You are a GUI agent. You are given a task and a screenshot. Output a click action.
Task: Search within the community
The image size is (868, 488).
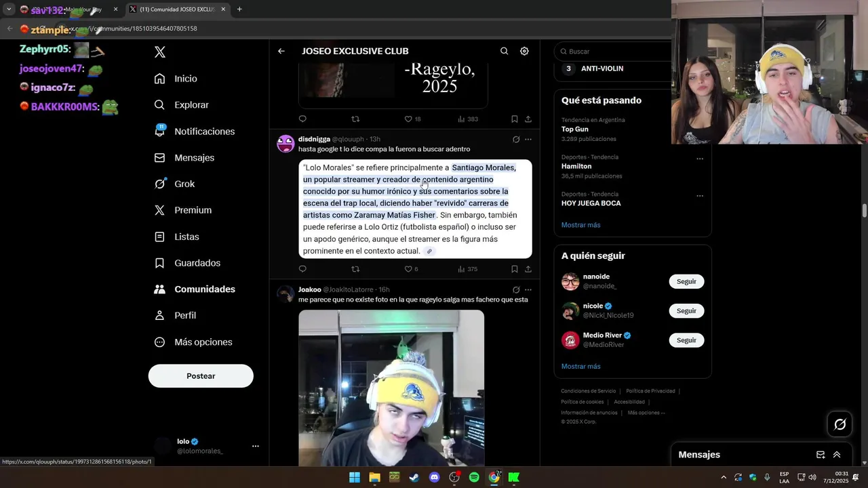click(504, 51)
